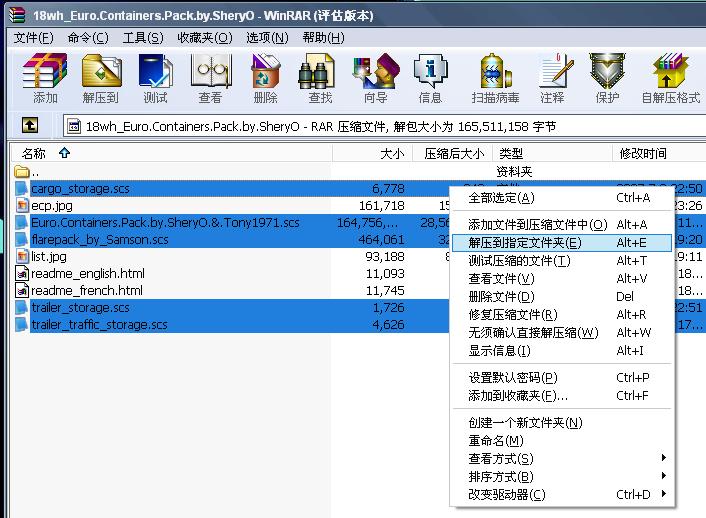Click the 删除 (Delete) toolbar icon

pyautogui.click(x=266, y=71)
